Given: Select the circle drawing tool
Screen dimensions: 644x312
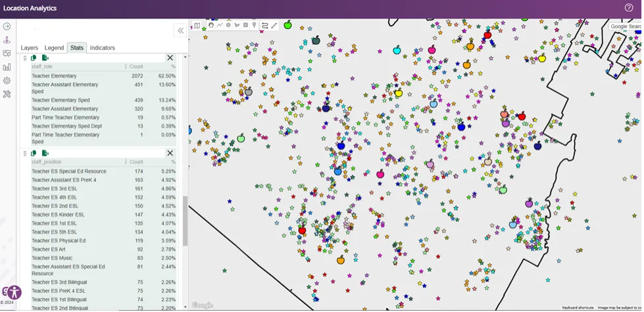Looking at the screenshot, I should (x=228, y=26).
